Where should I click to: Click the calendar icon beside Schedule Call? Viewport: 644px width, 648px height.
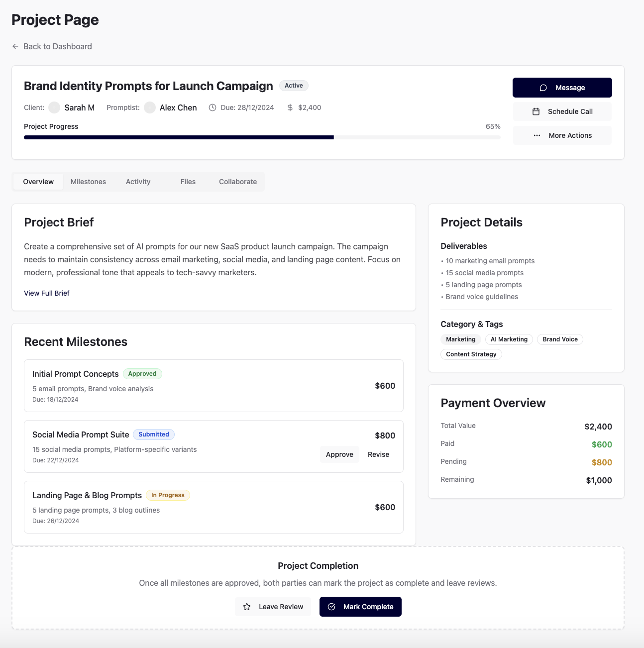(x=537, y=111)
